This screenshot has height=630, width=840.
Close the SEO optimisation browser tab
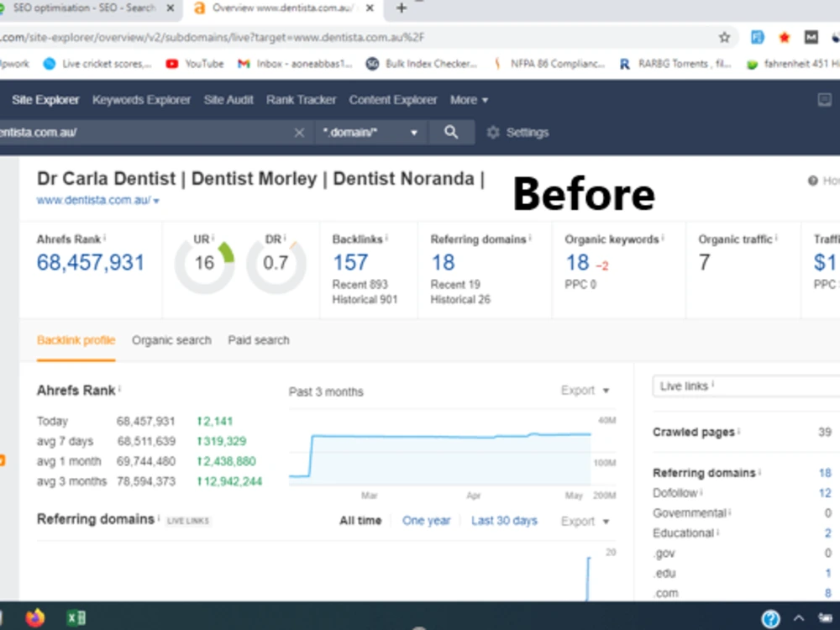[170, 8]
